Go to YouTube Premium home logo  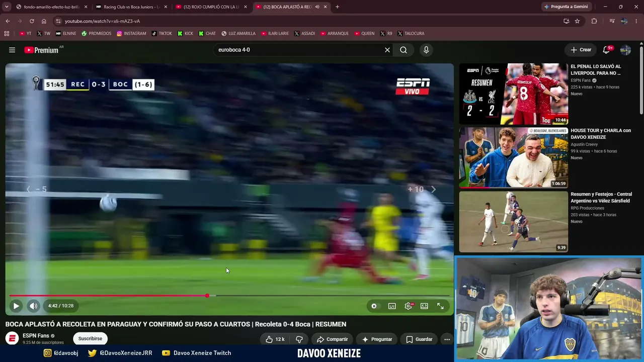point(41,50)
